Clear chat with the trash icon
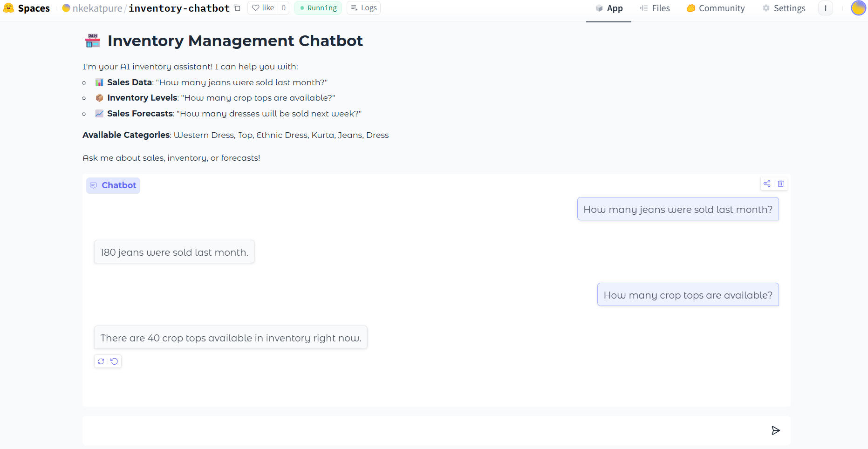The width and height of the screenshot is (868, 449). click(x=781, y=184)
